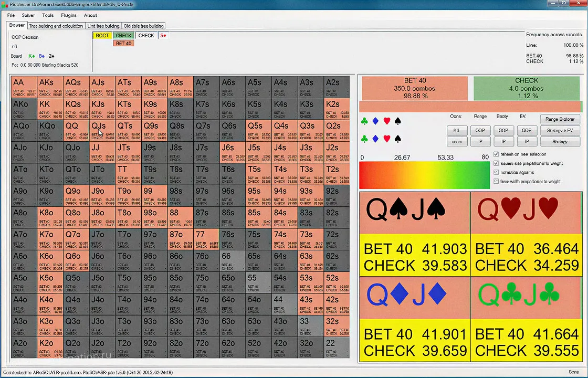Switch to the Tree building and calculation tab
Viewport: 588px width, 378px height.
pyautogui.click(x=56, y=26)
